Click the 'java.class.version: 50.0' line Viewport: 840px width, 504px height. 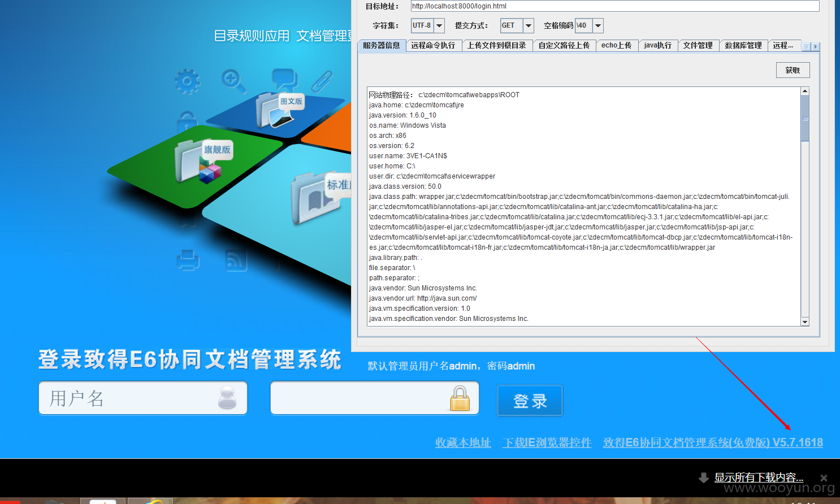[x=405, y=186]
